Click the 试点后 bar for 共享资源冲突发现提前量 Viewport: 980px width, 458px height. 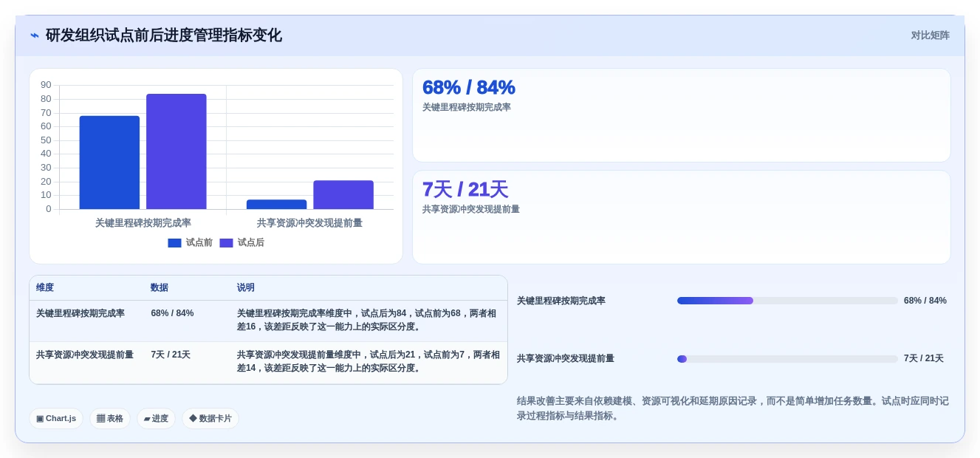click(343, 195)
